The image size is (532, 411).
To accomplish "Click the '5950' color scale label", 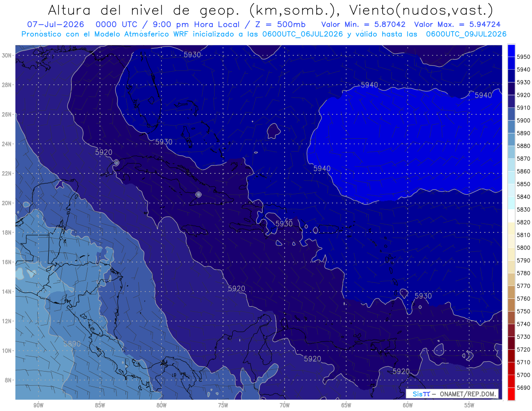I will (523, 57).
